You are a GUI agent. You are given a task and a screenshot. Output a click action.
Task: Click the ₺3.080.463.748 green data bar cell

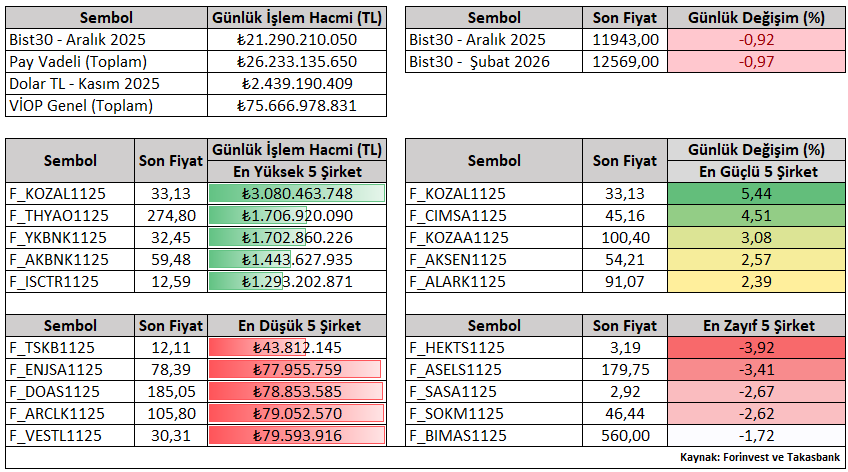297,194
